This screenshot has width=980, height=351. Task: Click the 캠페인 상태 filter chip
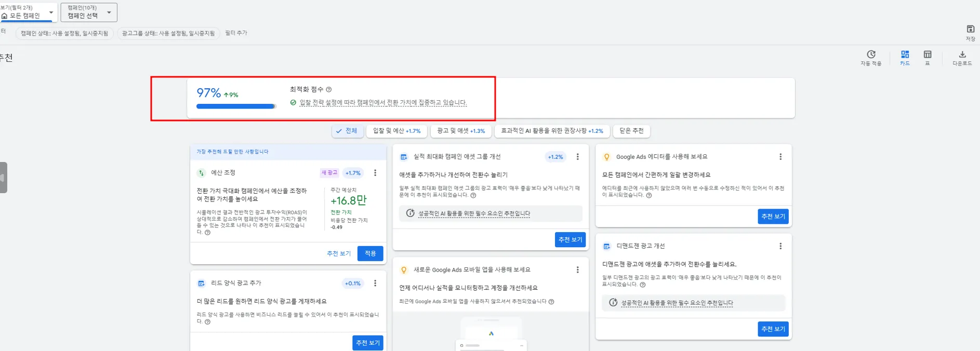click(x=64, y=33)
